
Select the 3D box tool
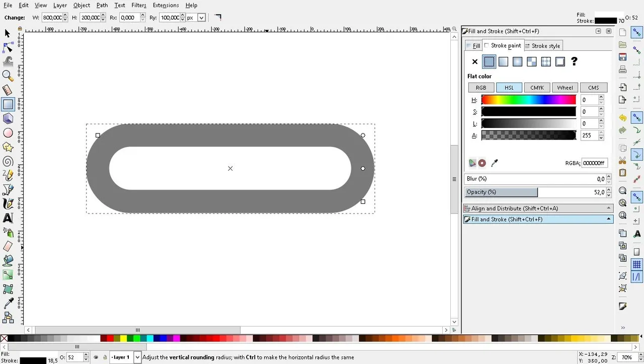8,119
